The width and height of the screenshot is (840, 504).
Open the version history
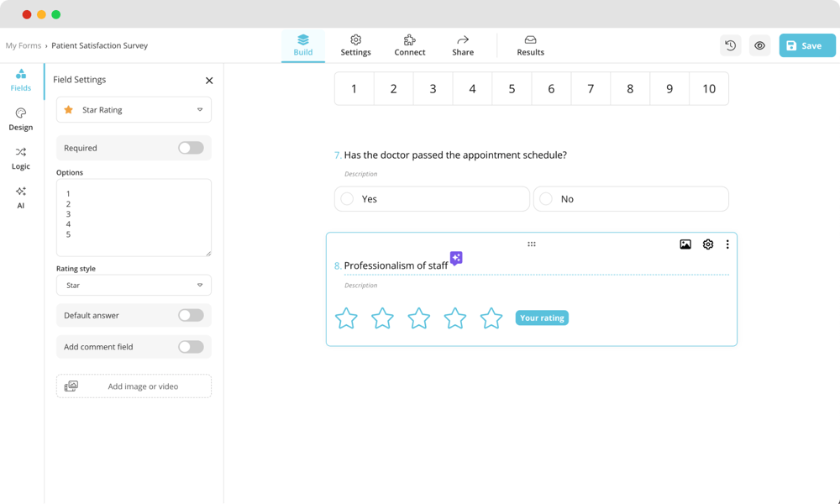tap(730, 45)
